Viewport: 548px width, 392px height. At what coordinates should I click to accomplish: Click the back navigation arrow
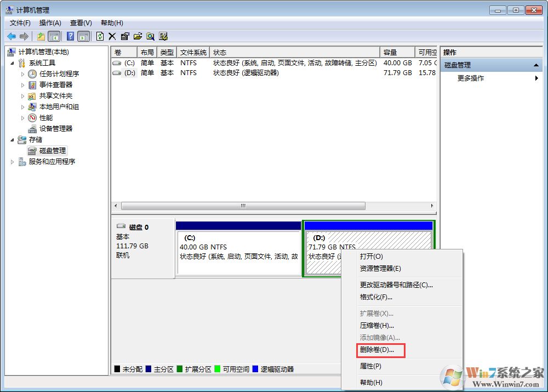pos(11,36)
